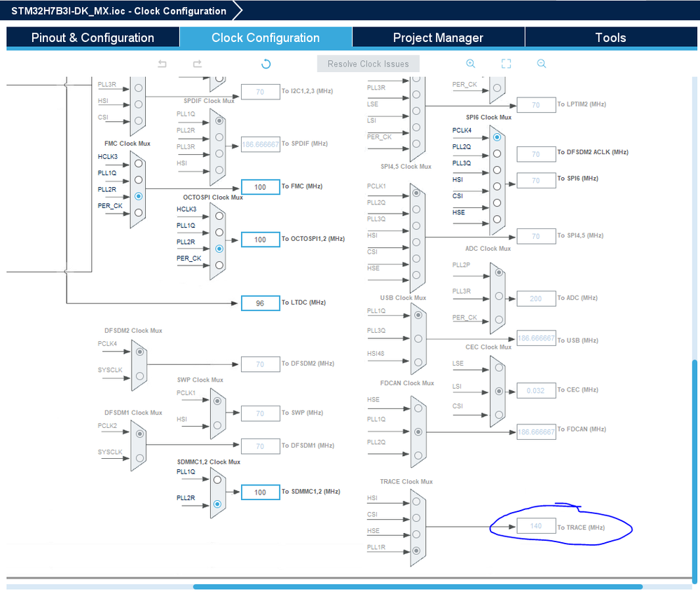This screenshot has height=594, width=700.
Task: Click the zoom in magnifier icon
Action: (x=471, y=63)
